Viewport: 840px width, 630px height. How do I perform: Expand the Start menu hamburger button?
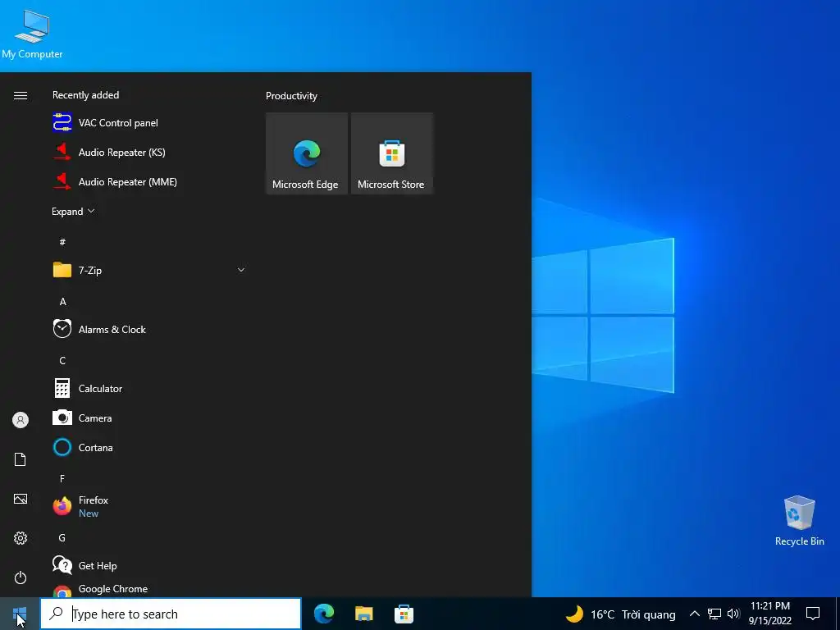[x=21, y=95]
